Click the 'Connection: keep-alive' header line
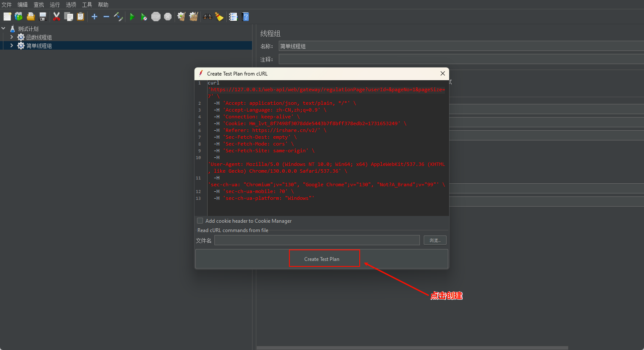Screen dimensions: 644x350 (x=256, y=117)
